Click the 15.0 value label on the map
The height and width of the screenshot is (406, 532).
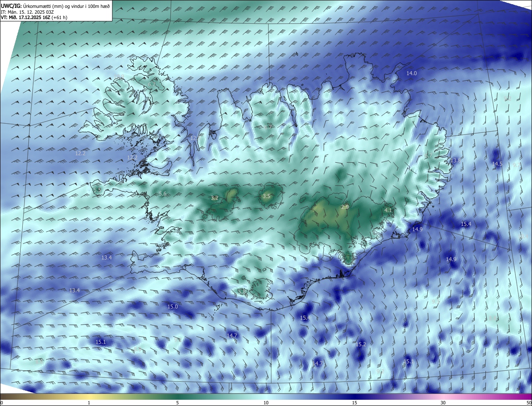172,306
